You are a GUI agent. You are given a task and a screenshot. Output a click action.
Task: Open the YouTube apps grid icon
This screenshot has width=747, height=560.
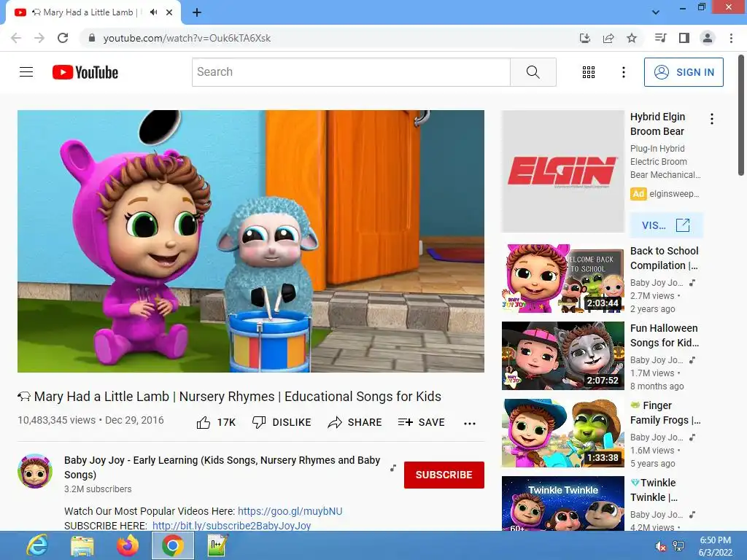(x=589, y=72)
